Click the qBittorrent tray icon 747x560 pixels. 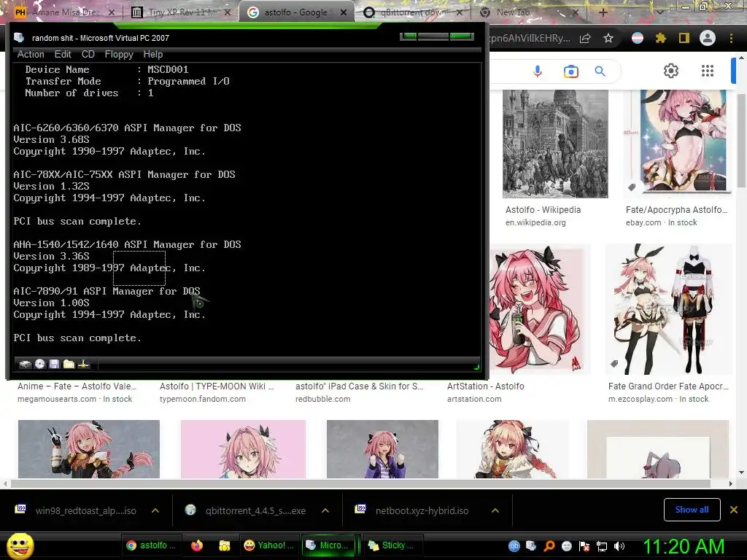tap(514, 546)
